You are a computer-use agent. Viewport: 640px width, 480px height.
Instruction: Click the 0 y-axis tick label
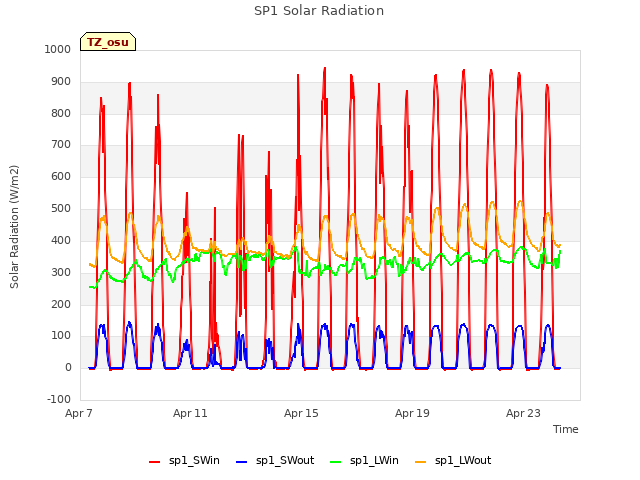pyautogui.click(x=68, y=367)
